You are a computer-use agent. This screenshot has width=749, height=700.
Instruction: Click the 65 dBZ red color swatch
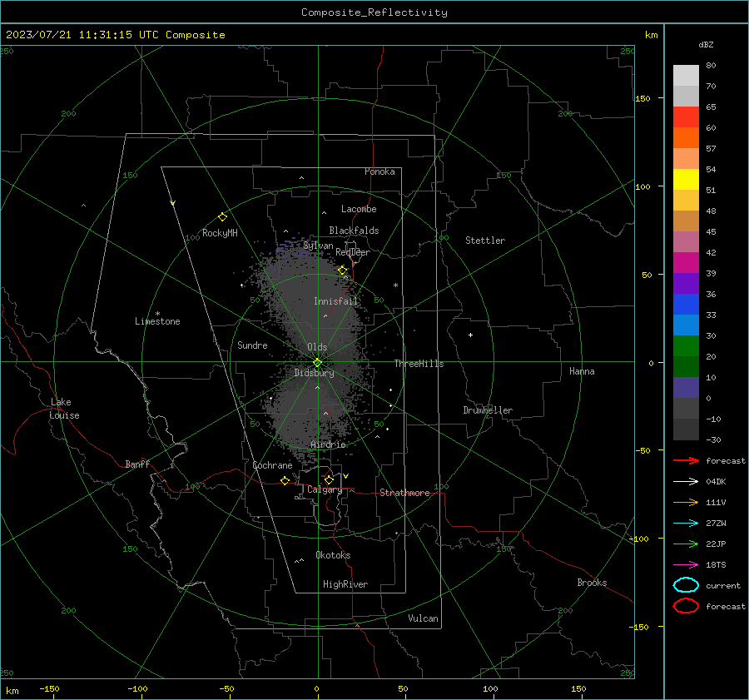coord(686,117)
